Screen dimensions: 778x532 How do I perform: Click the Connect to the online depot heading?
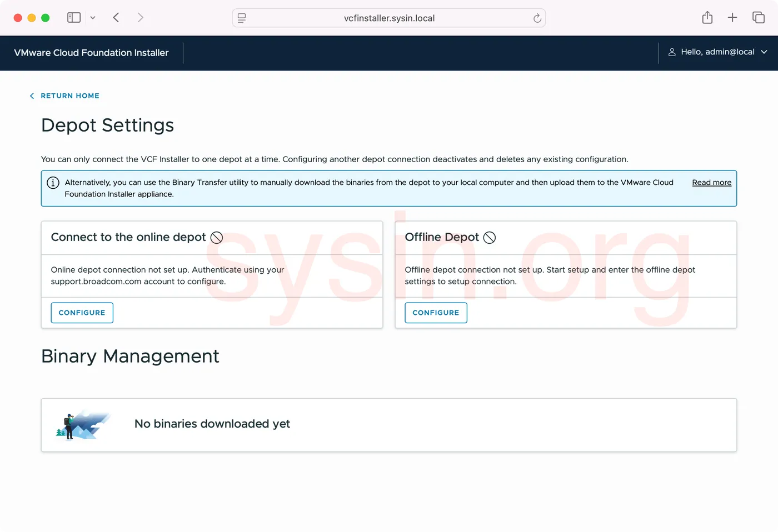tap(128, 237)
